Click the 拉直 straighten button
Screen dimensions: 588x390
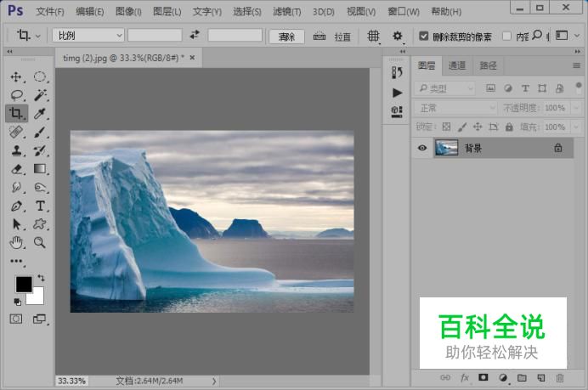pyautogui.click(x=332, y=37)
